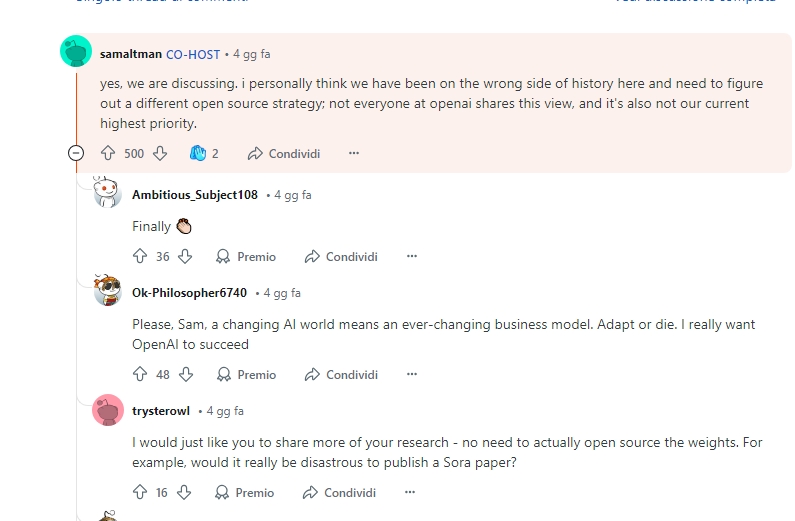
Task: Upvote Ambitious_Subject108's "Finally" comment
Action: (x=140, y=257)
